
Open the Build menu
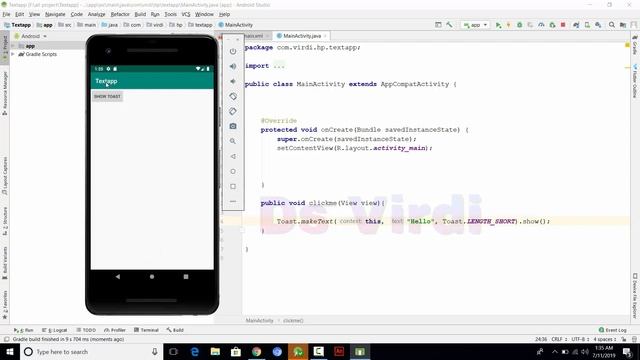click(x=140, y=14)
